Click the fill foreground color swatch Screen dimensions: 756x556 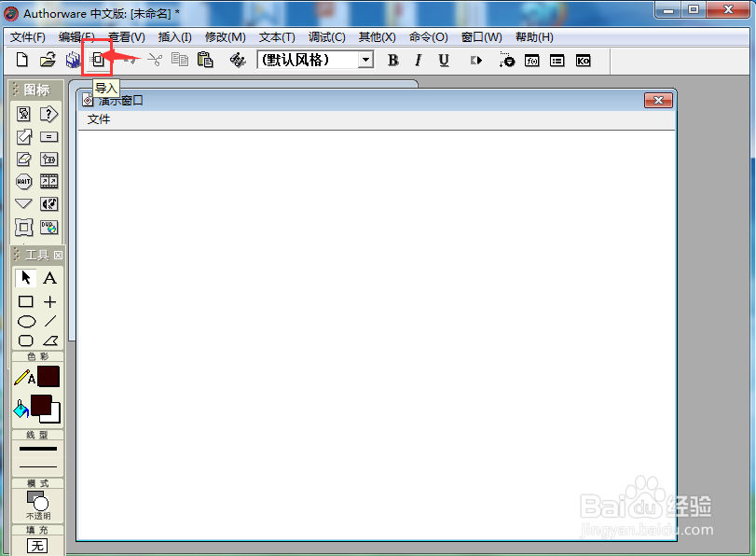[x=41, y=405]
